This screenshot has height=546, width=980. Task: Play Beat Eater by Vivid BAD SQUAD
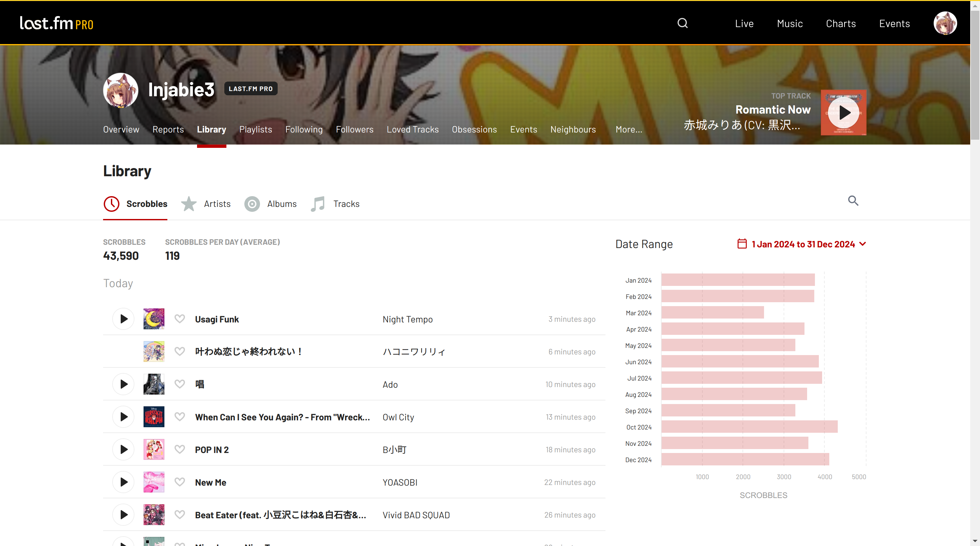coord(123,515)
